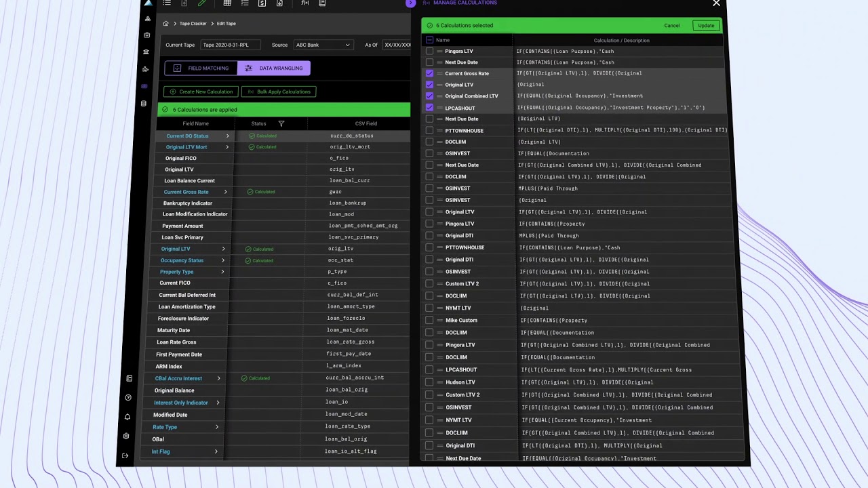Click the Update button
Viewport: 868px width, 488px height.
click(x=706, y=26)
